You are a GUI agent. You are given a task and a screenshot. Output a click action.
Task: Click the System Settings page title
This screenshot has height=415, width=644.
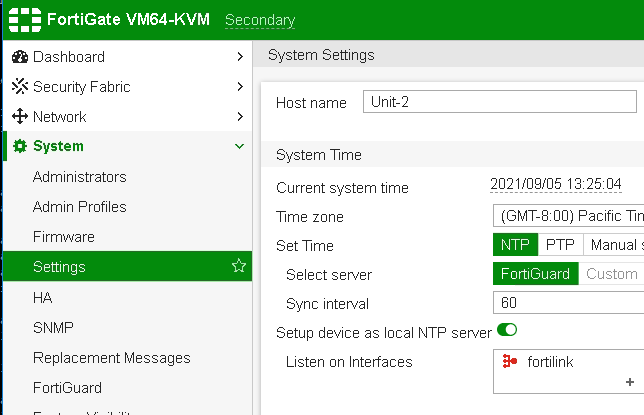(x=321, y=55)
